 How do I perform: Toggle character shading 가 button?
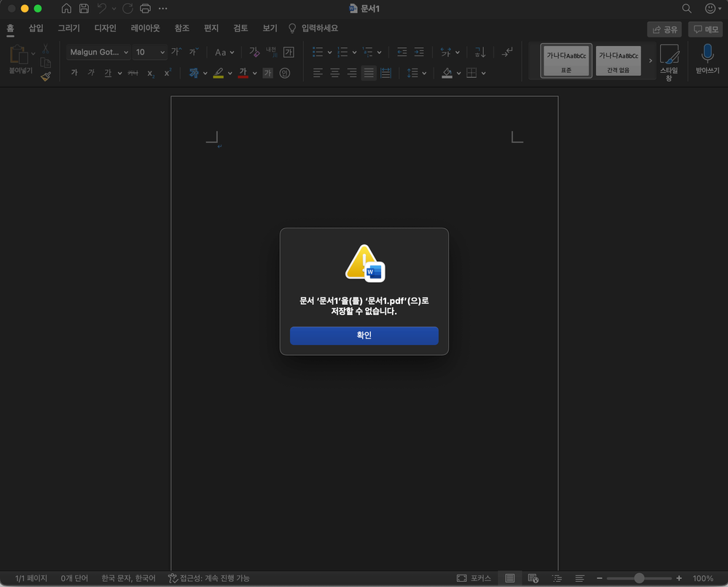(x=268, y=73)
